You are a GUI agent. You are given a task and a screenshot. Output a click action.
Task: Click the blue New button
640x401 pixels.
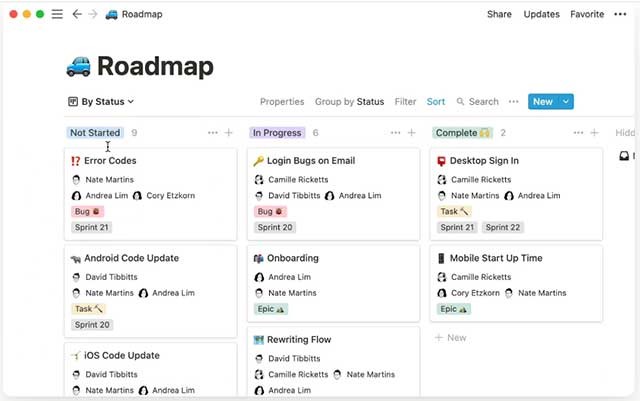[542, 102]
